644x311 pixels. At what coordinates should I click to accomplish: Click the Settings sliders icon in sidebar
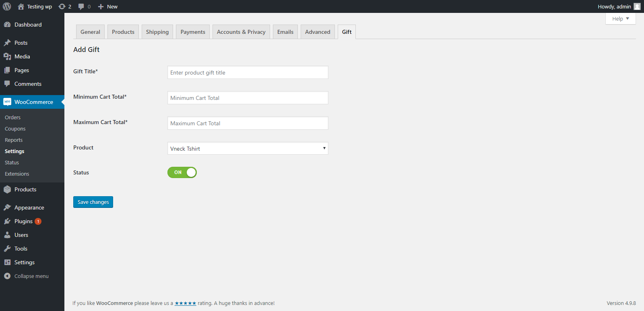point(7,262)
